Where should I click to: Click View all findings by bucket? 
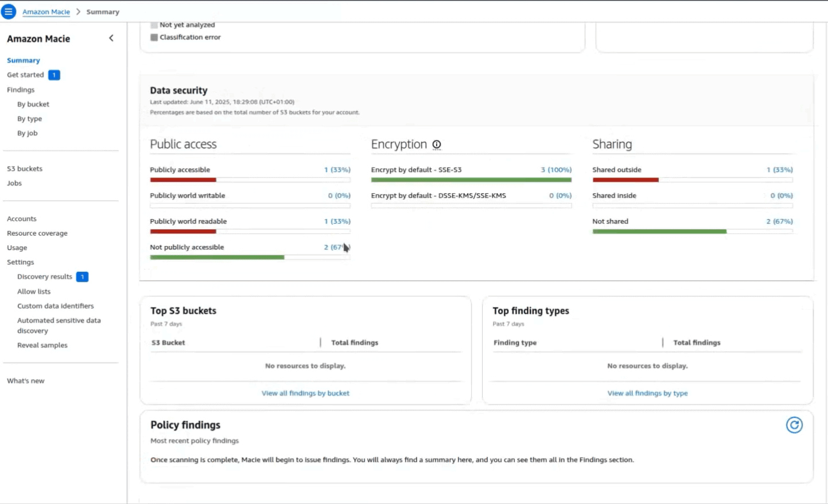click(305, 393)
